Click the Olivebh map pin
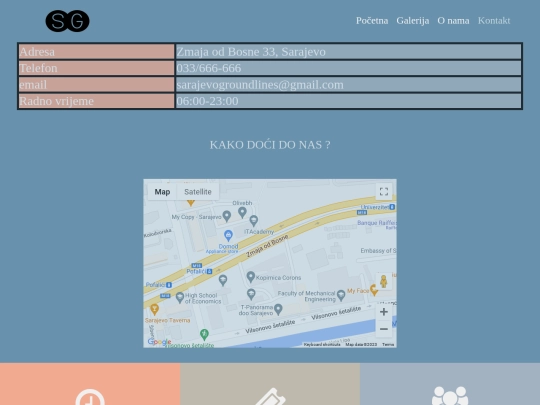This screenshot has width=540, height=405. 242,212
